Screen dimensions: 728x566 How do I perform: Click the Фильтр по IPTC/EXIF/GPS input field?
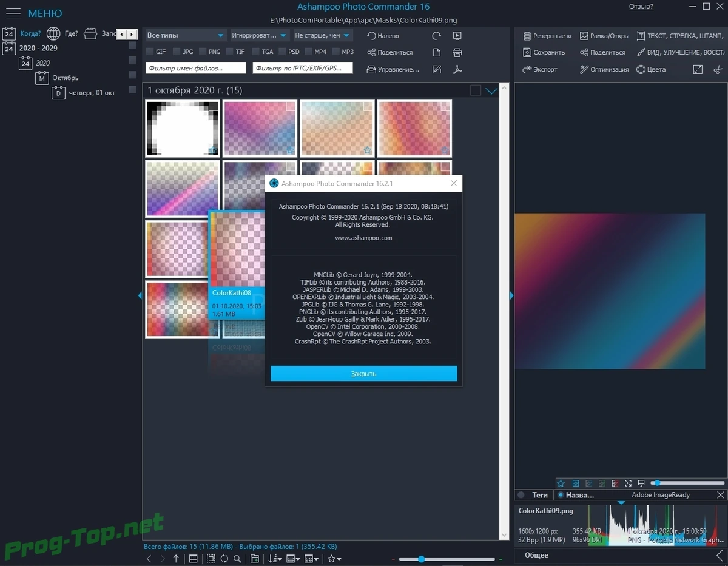tap(303, 69)
